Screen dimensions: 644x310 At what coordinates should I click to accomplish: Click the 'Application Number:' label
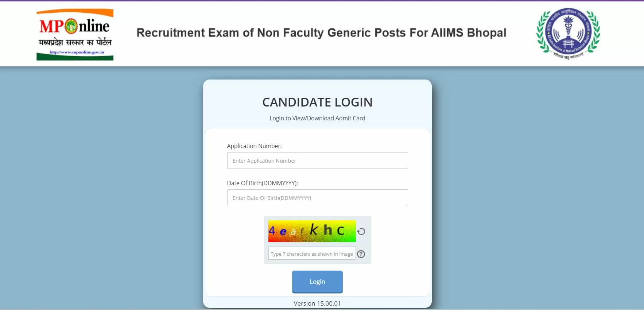click(x=254, y=146)
